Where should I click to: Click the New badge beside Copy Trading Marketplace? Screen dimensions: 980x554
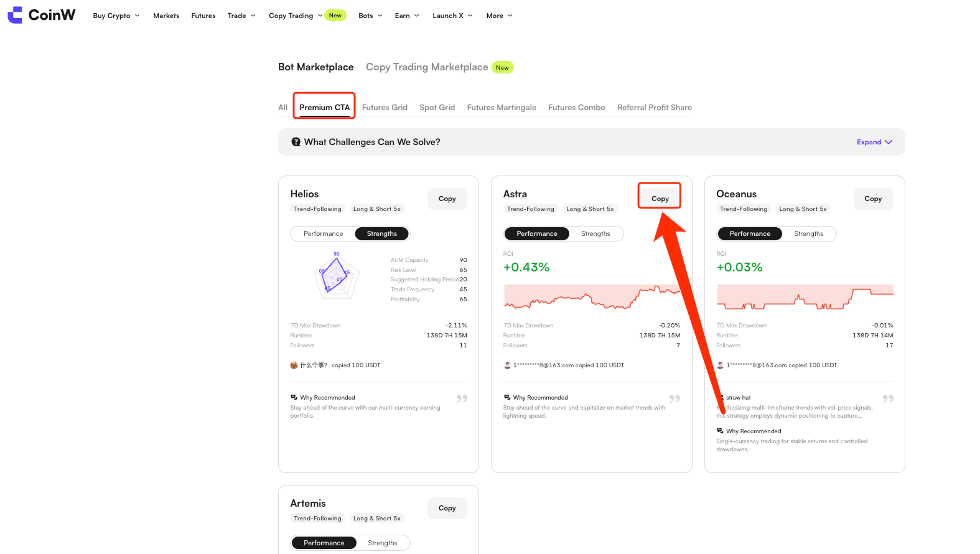pos(503,67)
